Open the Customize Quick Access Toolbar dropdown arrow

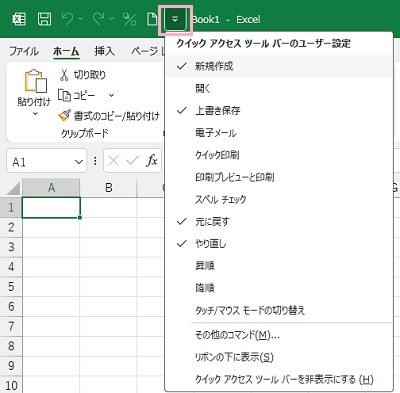click(x=175, y=19)
